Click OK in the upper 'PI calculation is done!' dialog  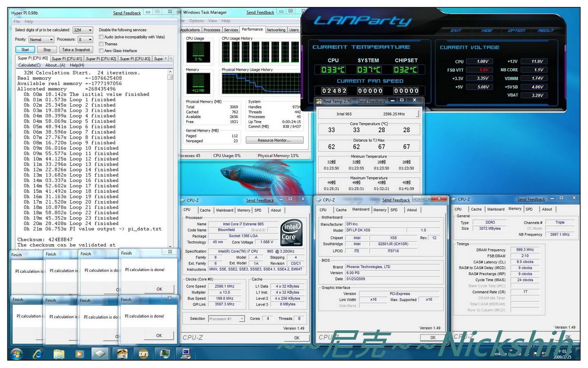pyautogui.click(x=159, y=289)
